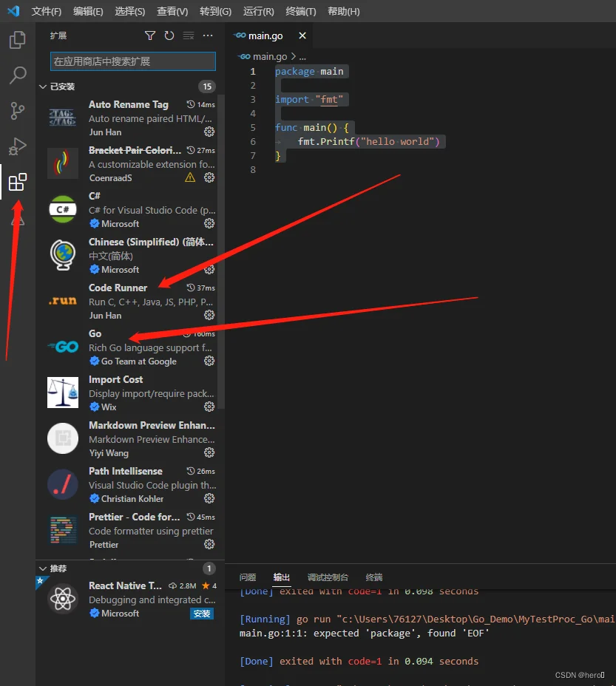Click the C# extension logo
Viewport: 616px width, 686px height.
point(63,209)
